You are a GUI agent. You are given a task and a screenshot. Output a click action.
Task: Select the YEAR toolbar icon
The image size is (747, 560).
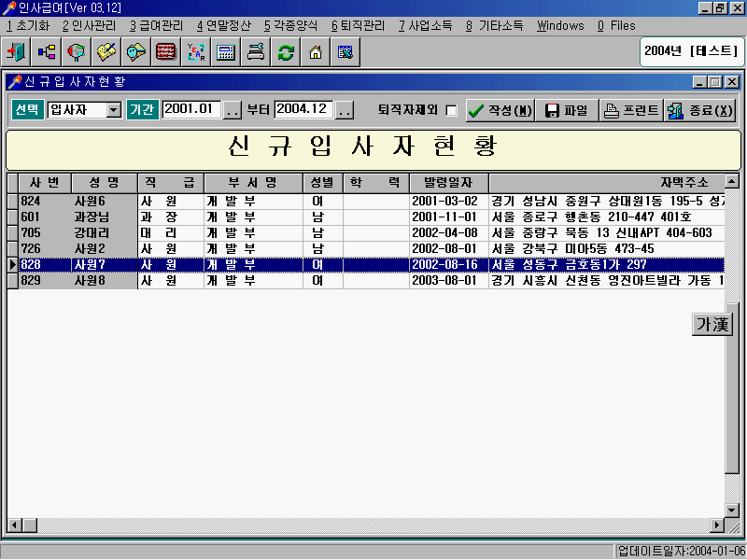click(194, 53)
